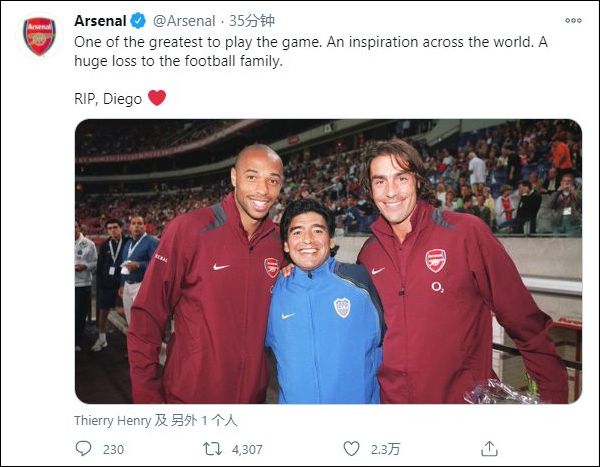Click the red heart emoji after Diego
Screen dimensions: 600x467
tap(157, 98)
